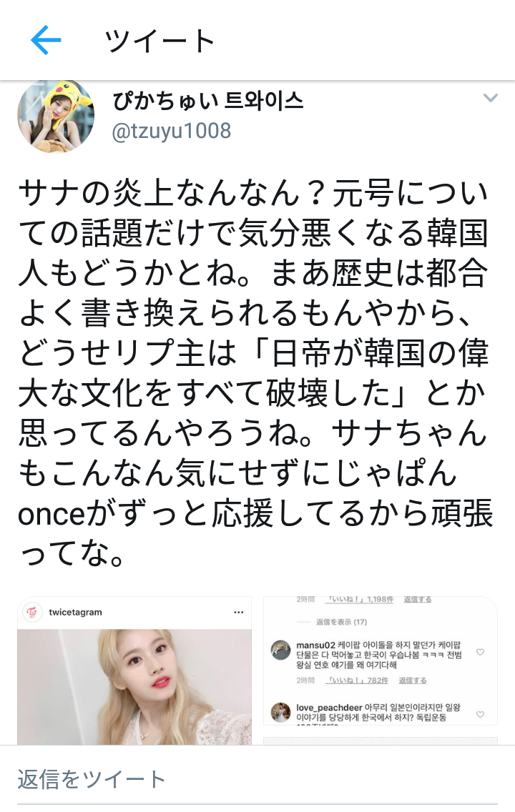Tap love_peachdeer's comment avatar
The width and height of the screenshot is (515, 812).
[281, 712]
